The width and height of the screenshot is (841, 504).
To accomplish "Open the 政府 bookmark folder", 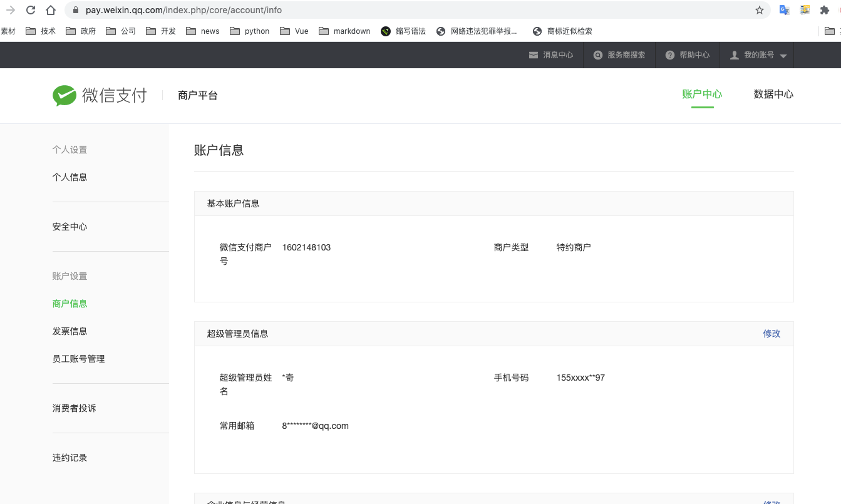I will pos(81,31).
